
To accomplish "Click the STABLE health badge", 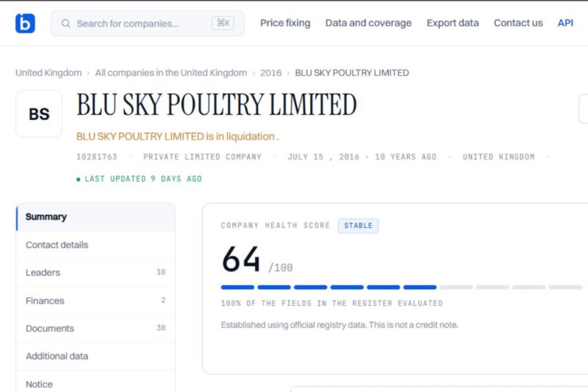I will tap(358, 226).
